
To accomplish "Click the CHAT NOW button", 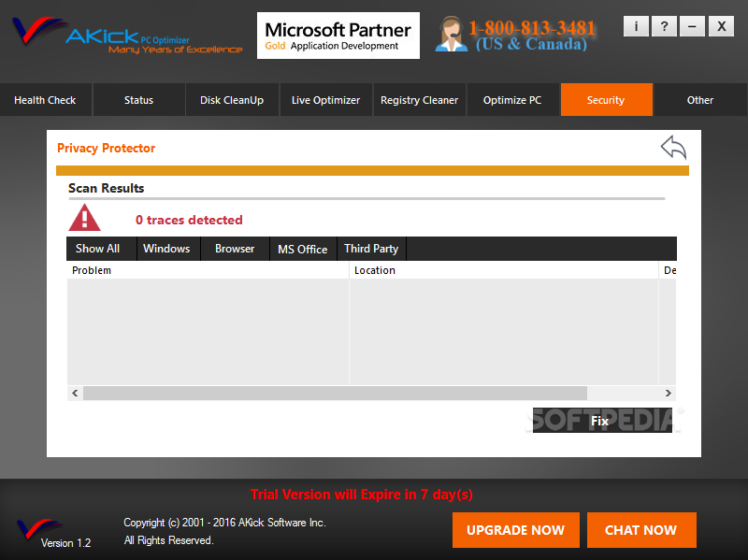I will [x=641, y=530].
